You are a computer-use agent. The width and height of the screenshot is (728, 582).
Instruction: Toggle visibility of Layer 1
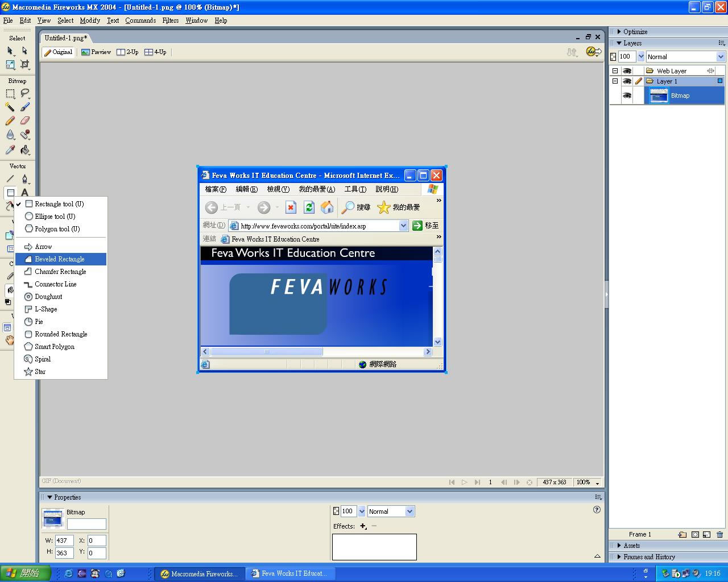coord(627,81)
